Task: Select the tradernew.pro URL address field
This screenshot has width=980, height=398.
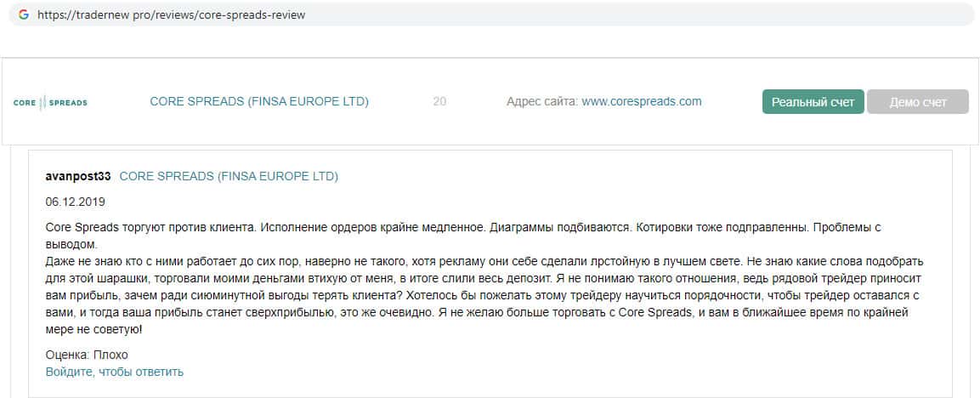Action: pos(490,14)
